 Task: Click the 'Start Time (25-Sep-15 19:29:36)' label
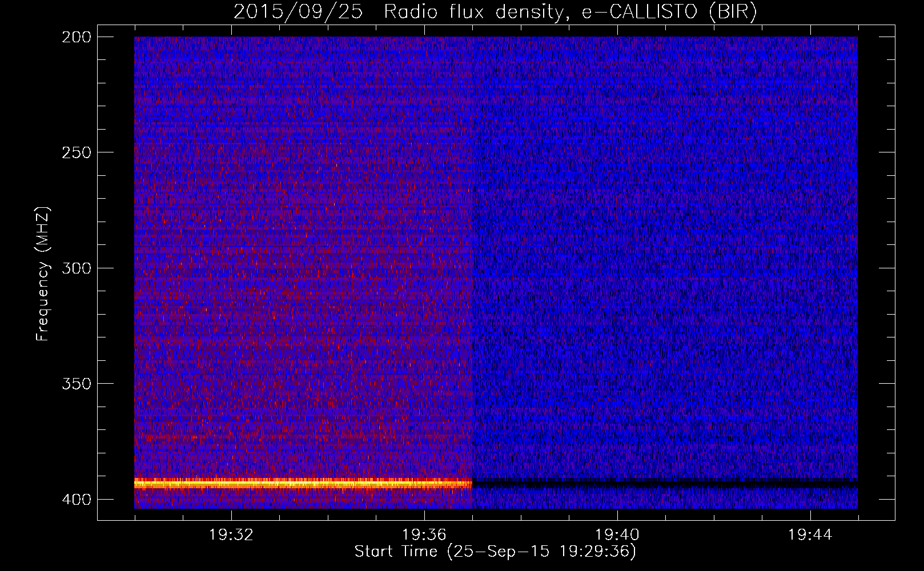click(495, 552)
